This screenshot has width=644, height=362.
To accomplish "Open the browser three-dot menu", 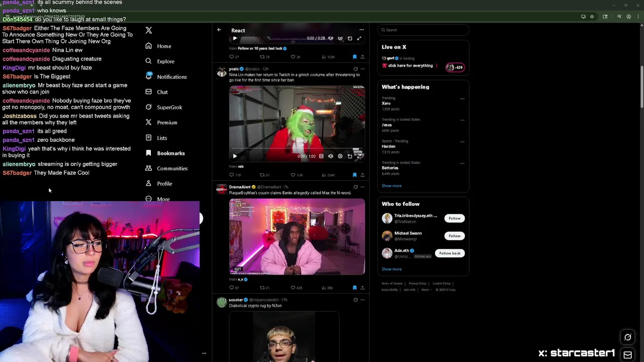I will point(637,17).
